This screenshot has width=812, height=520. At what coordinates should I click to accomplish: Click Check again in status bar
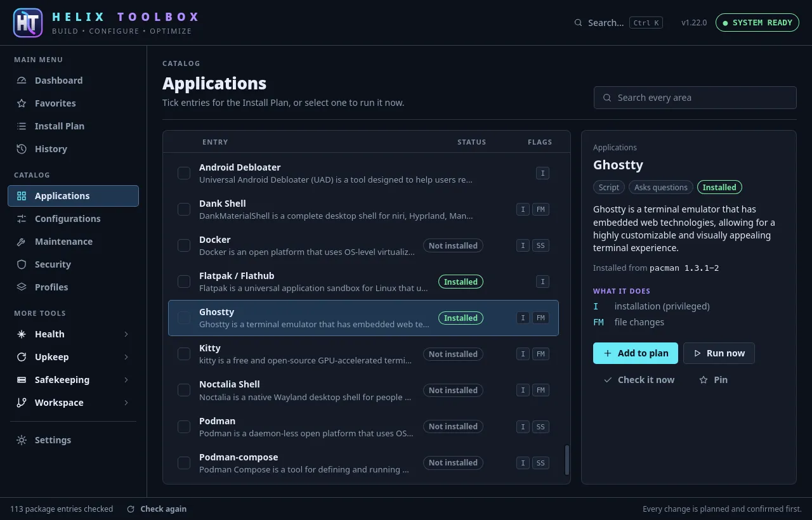tap(157, 509)
